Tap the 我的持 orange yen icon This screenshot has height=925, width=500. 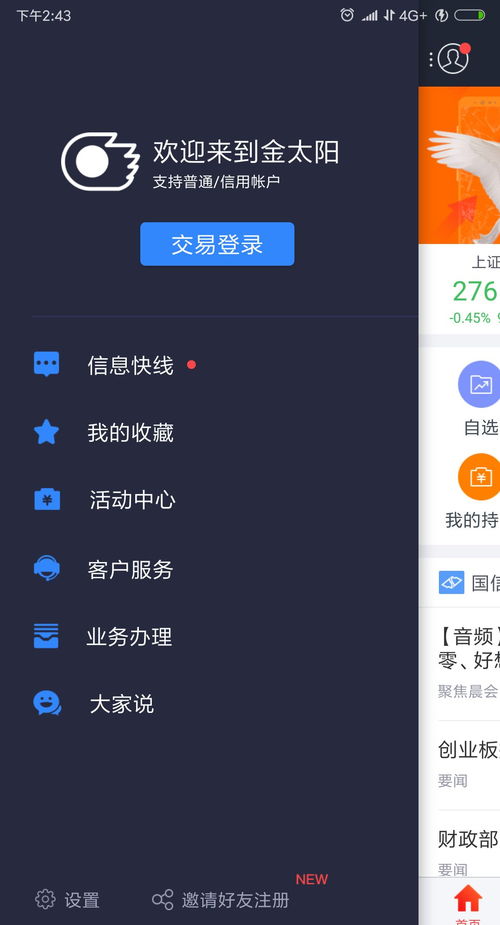479,477
